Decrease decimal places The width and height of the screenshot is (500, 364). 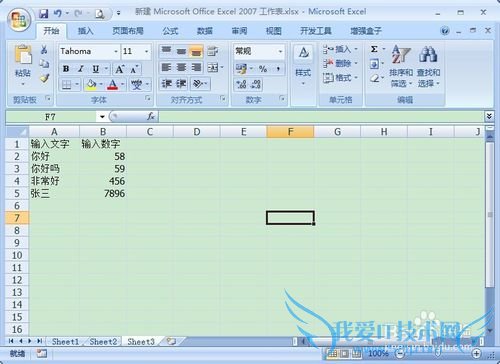(255, 84)
